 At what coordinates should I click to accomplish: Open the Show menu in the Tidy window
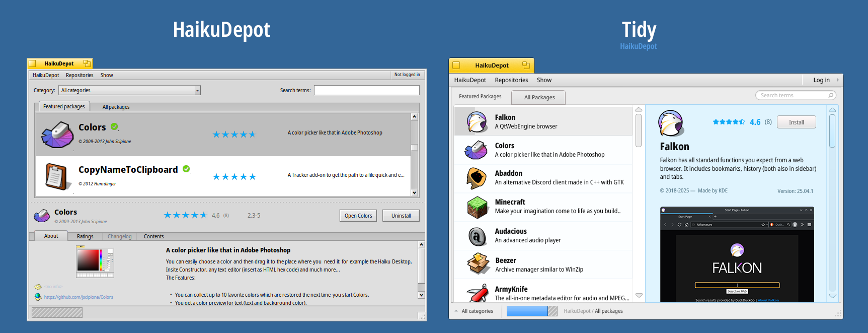(544, 80)
